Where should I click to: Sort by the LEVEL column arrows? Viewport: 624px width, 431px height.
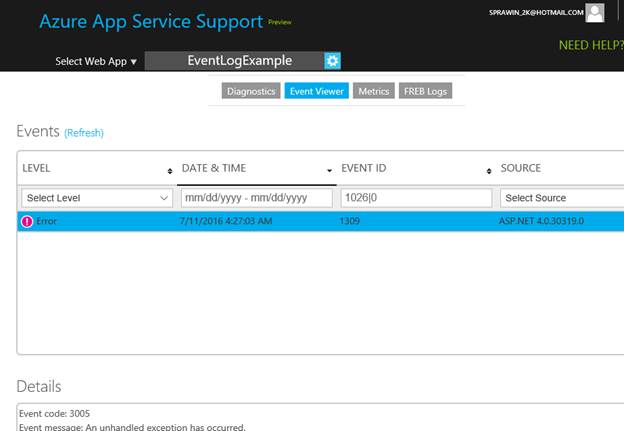pos(170,171)
